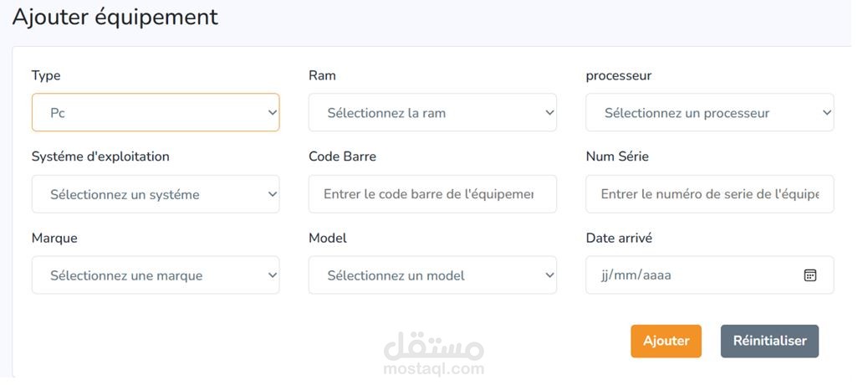The height and width of the screenshot is (385, 868).
Task: Click the "Code Barre" field label
Action: coord(342,157)
